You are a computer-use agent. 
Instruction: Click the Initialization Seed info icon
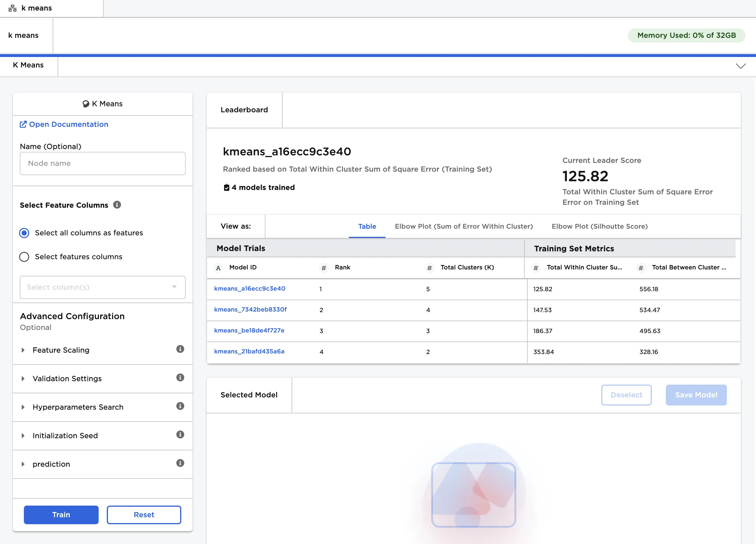pyautogui.click(x=180, y=435)
